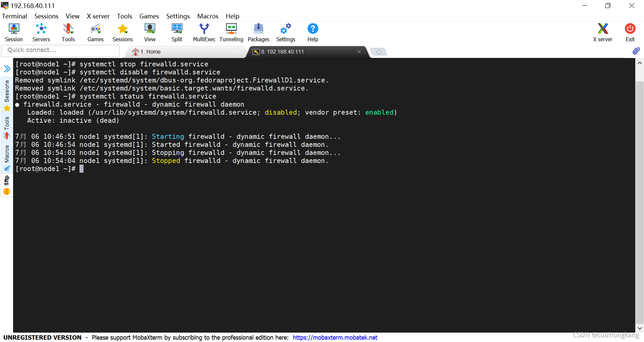Open the View menu
This screenshot has width=644, height=342.
72,16
